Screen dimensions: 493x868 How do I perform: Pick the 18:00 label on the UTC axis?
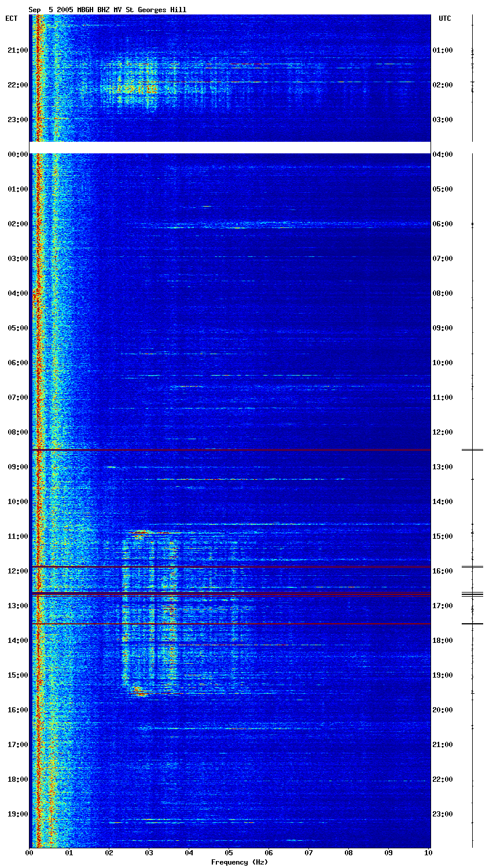click(443, 641)
